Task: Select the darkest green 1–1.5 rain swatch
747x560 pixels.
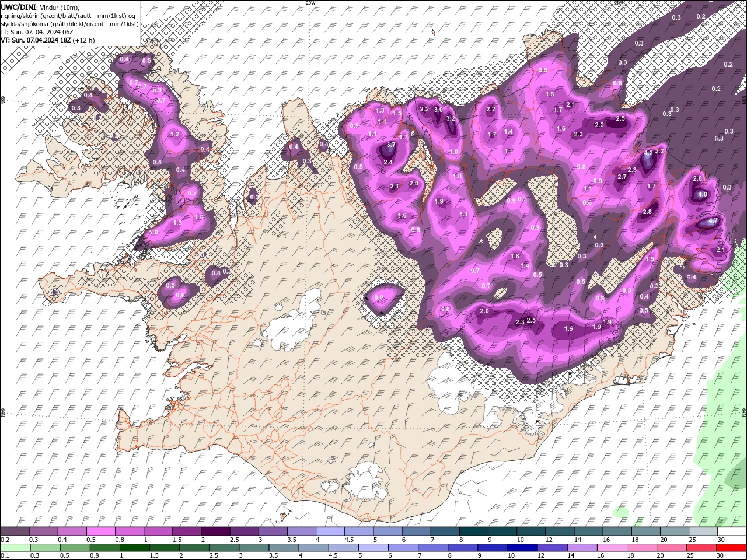Action: click(135, 547)
